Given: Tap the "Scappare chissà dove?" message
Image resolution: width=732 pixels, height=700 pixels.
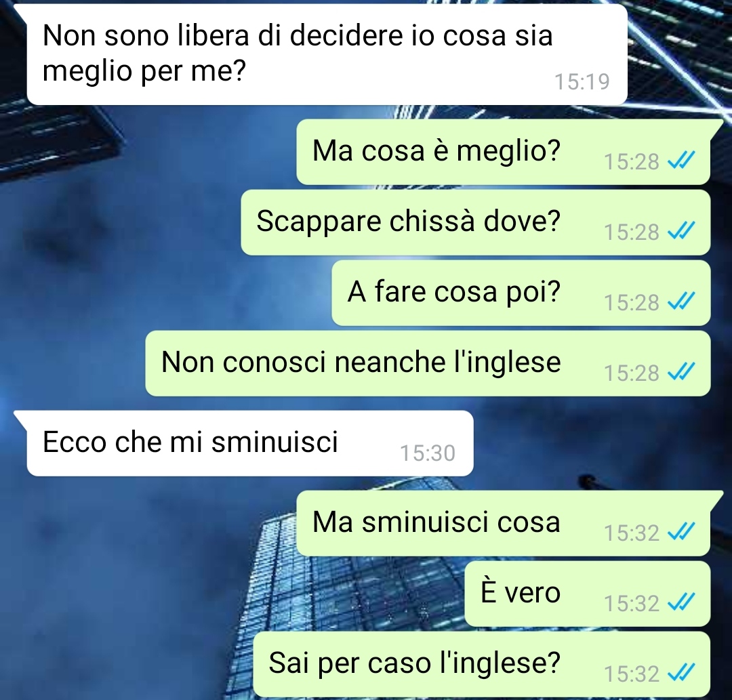Looking at the screenshot, I should pos(476,222).
